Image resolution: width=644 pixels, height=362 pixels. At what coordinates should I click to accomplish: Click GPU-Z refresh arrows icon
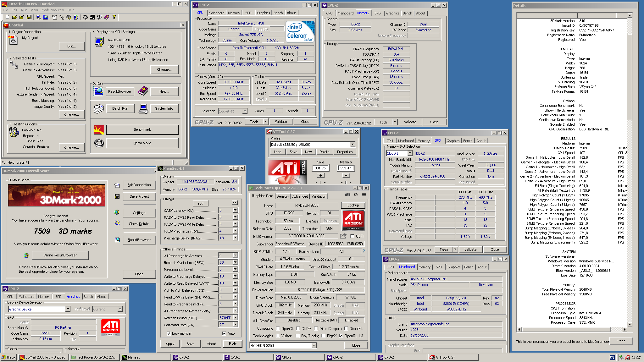pyautogui.click(x=356, y=195)
